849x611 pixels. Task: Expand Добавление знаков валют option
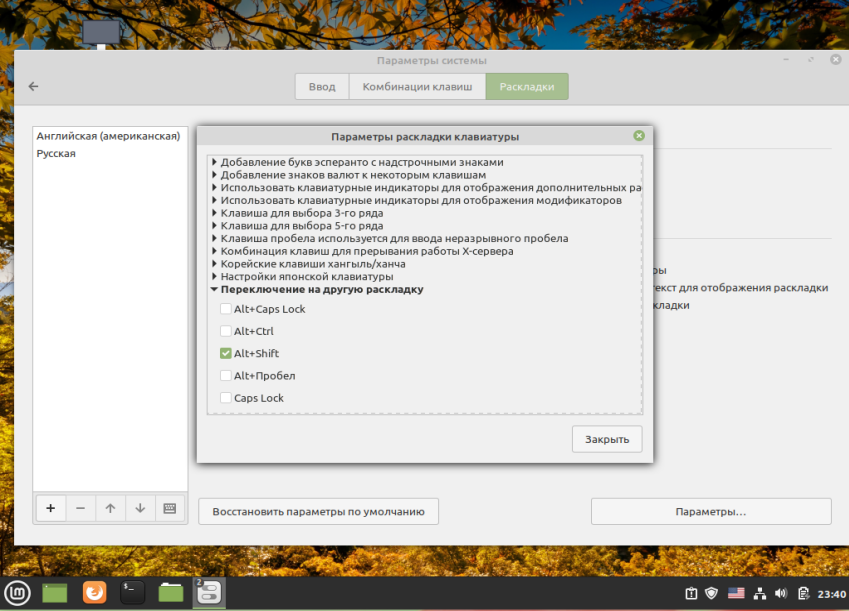(214, 174)
